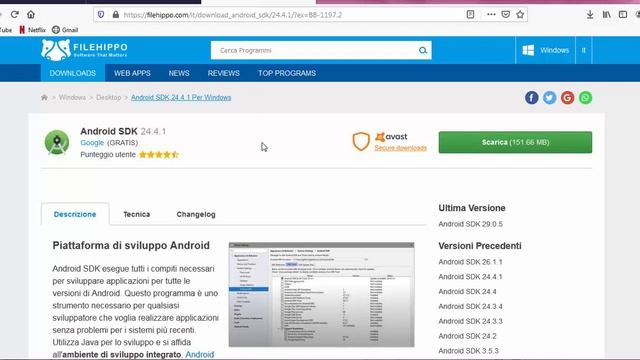Open previous version Android SDK 26.1.1
Screen dimensions: 640x360
point(470,262)
